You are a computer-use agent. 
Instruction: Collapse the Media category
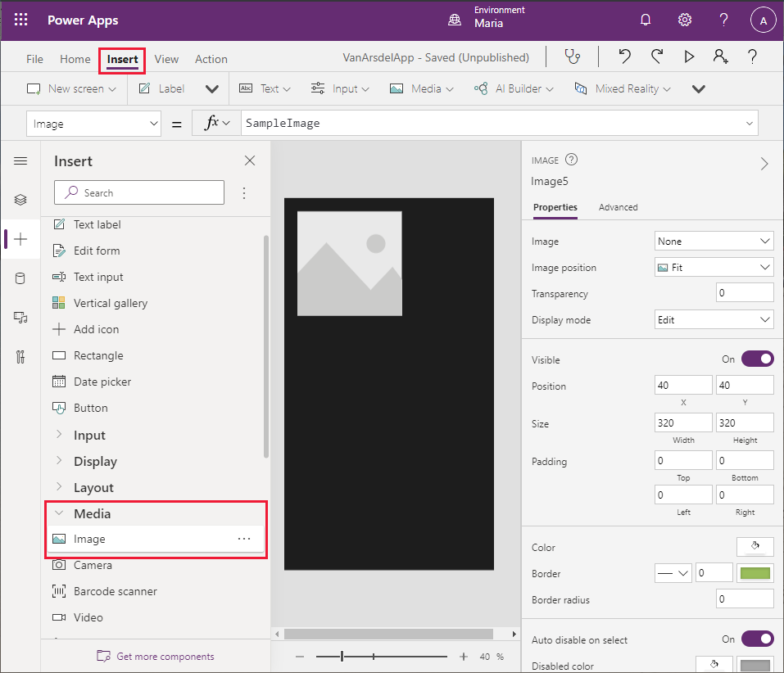[92, 514]
